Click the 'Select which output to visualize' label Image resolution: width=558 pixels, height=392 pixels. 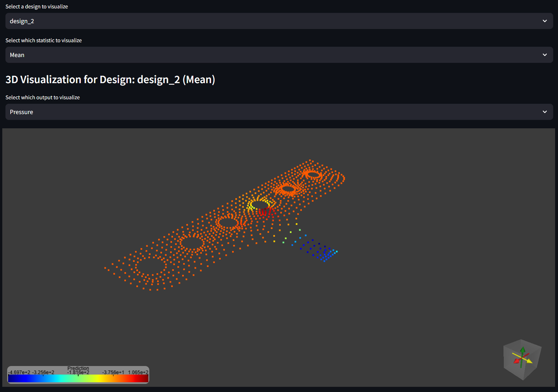[43, 97]
